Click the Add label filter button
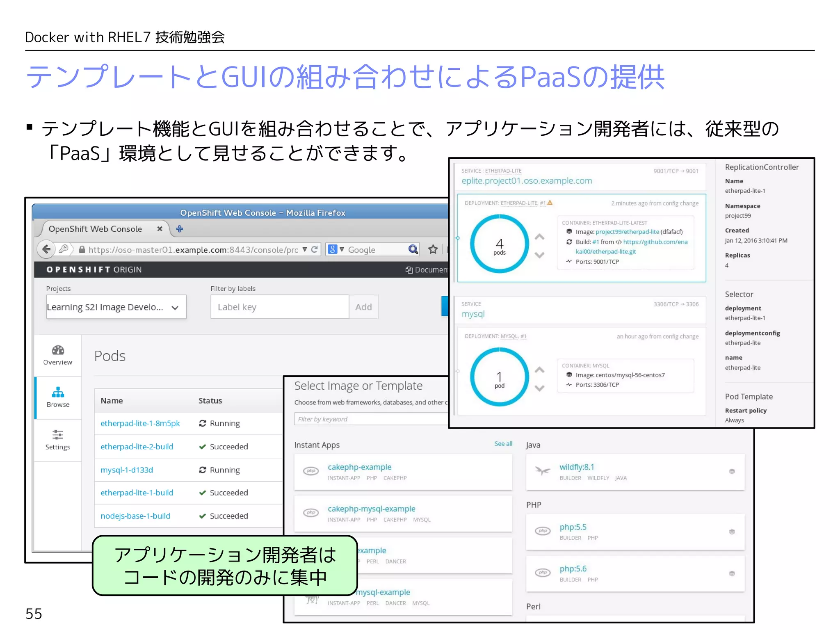 tap(363, 307)
